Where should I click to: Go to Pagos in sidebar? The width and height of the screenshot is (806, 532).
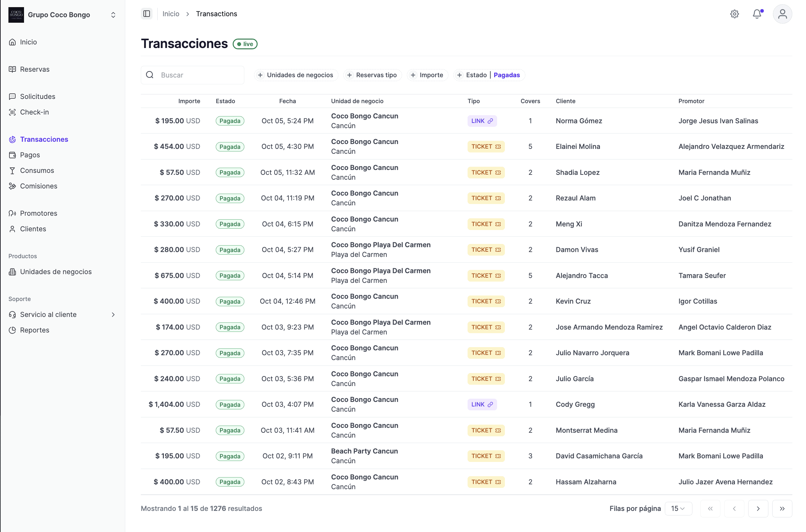tap(30, 155)
